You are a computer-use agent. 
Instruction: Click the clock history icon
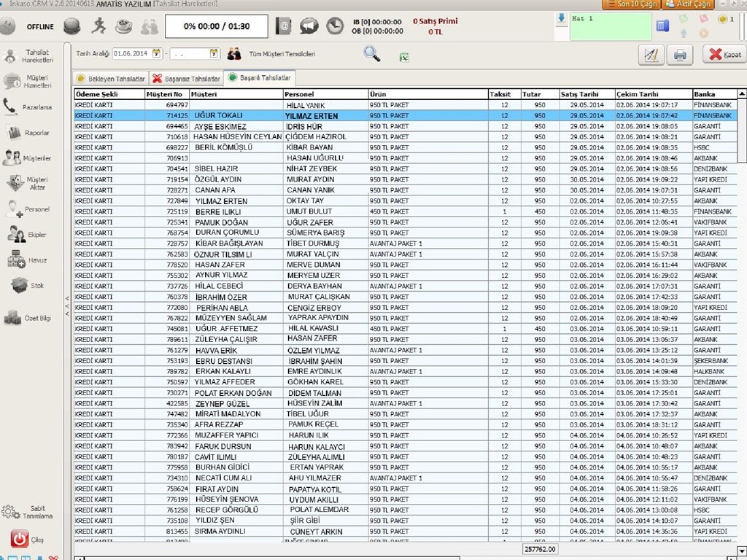pos(335,26)
